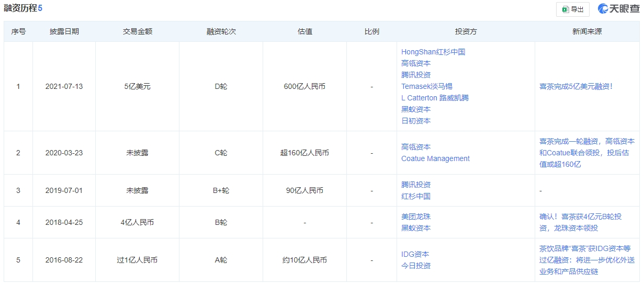Open 今日投资 investor link

tap(416, 266)
